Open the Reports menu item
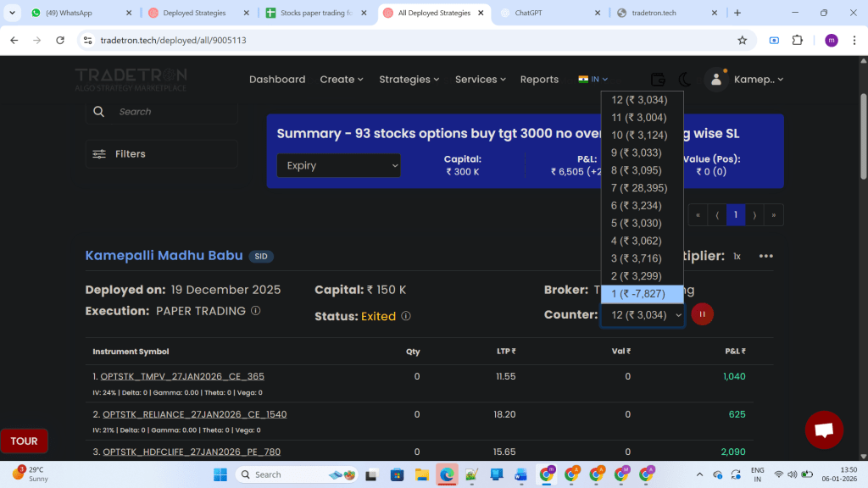Image resolution: width=868 pixels, height=488 pixels. [539, 80]
